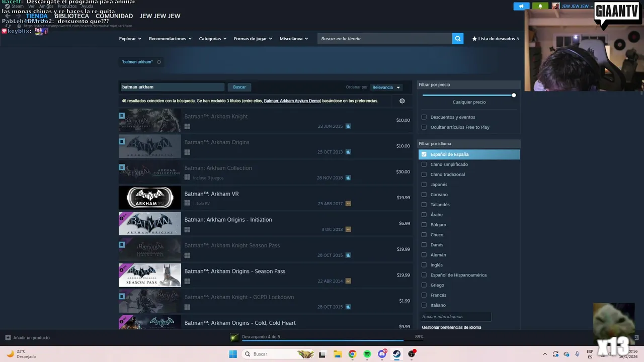Open Relevancia sort order dropdown
The image size is (644, 362).
click(x=386, y=87)
